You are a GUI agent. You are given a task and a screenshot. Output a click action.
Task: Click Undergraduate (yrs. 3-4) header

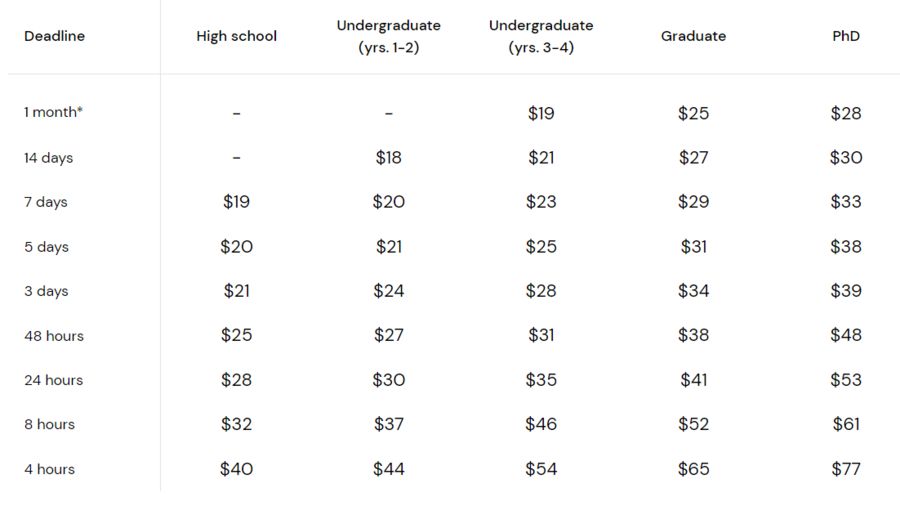(x=541, y=36)
